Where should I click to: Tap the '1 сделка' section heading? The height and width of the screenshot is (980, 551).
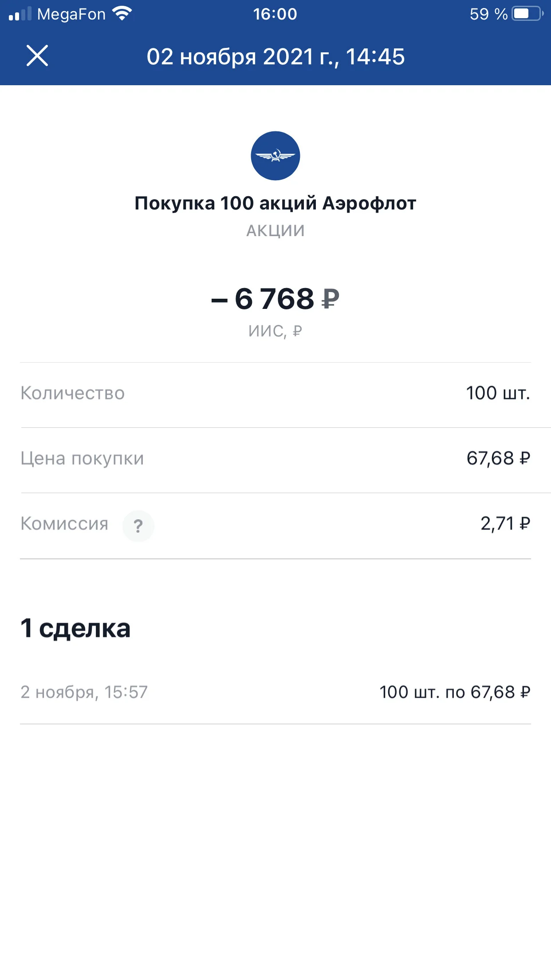[x=75, y=628]
